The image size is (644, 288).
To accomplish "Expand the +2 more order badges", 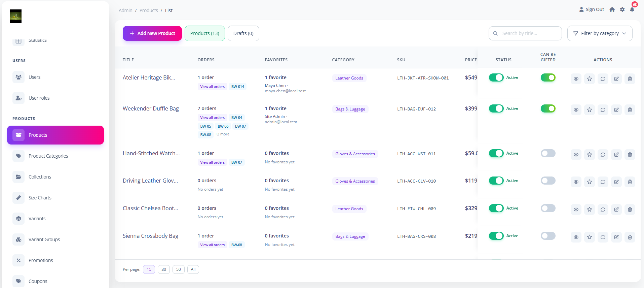I will point(222,134).
